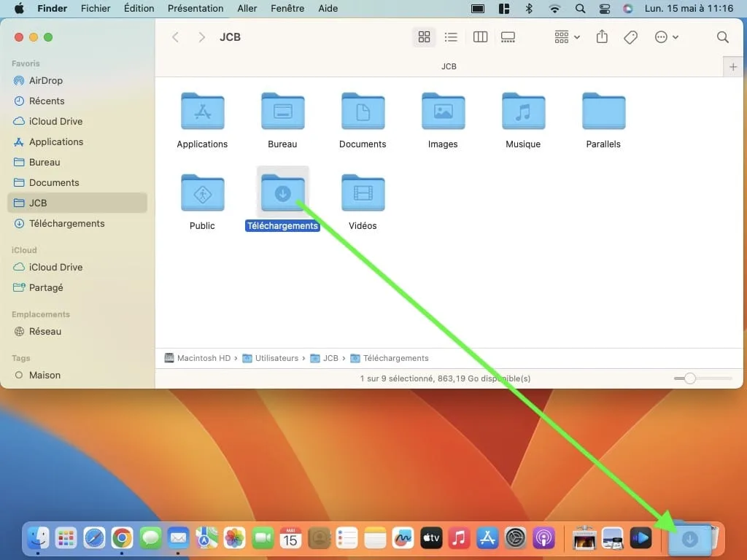747x560 pixels.
Task: Open the Aide menu
Action: click(328, 8)
